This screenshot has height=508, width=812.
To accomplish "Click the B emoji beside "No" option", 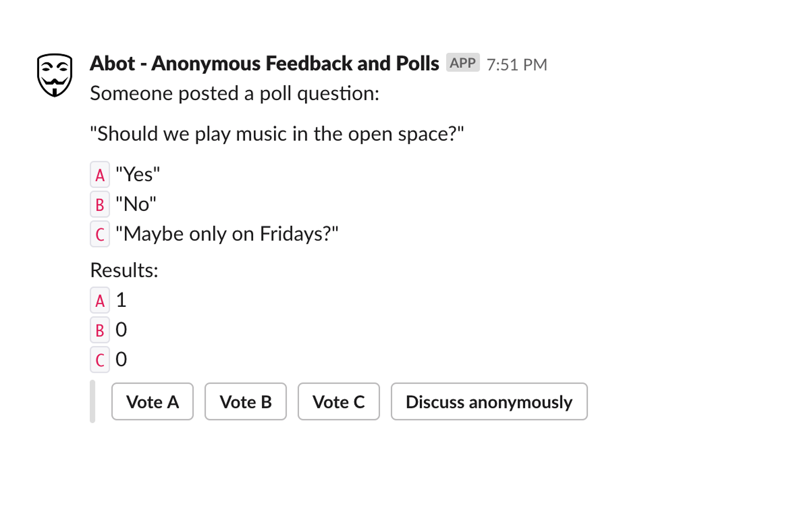I will click(x=100, y=204).
